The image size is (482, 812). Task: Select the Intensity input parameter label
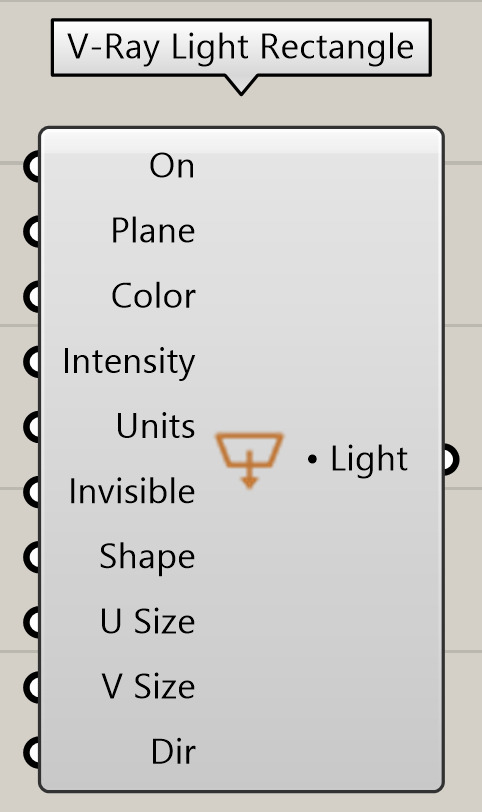point(129,362)
